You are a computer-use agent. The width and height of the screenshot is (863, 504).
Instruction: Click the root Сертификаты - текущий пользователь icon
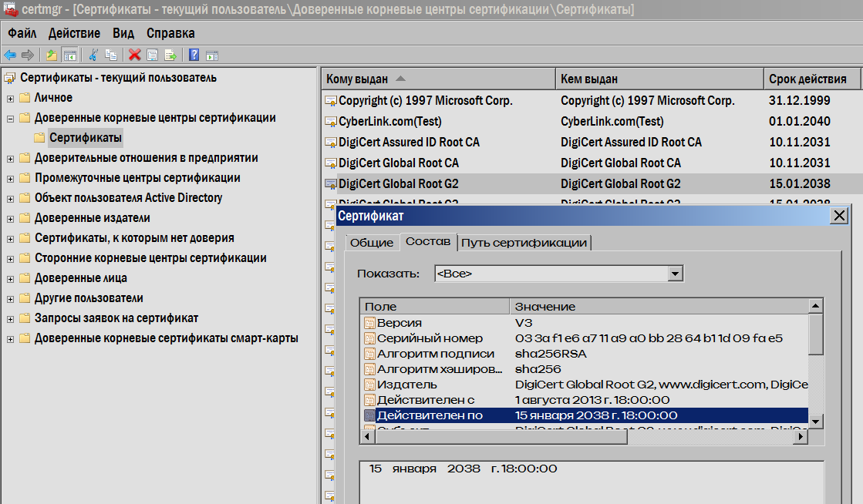pos(10,78)
